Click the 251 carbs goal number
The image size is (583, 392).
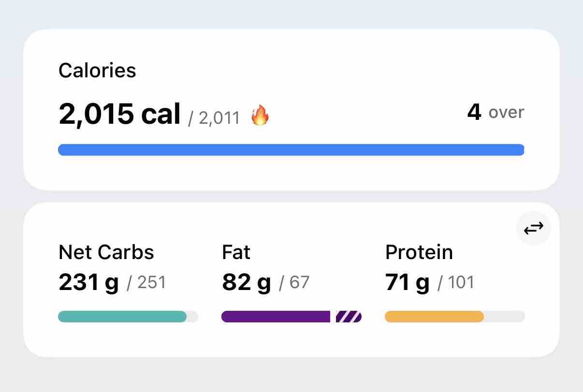[152, 282]
